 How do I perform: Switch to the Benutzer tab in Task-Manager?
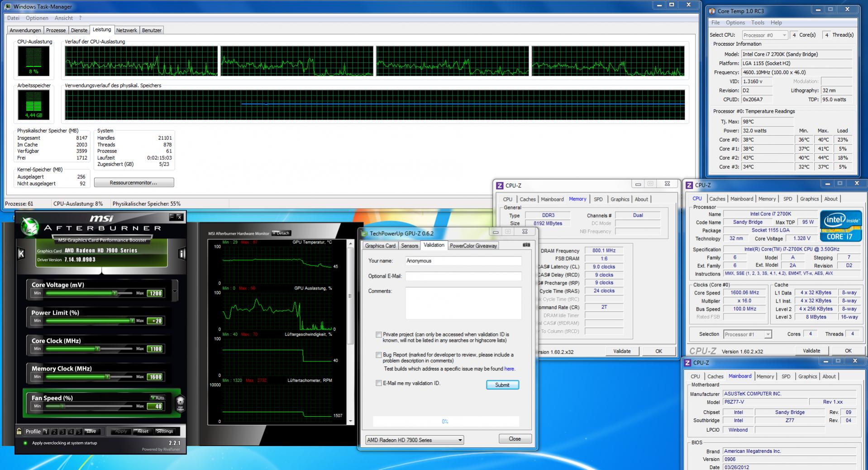[152, 30]
